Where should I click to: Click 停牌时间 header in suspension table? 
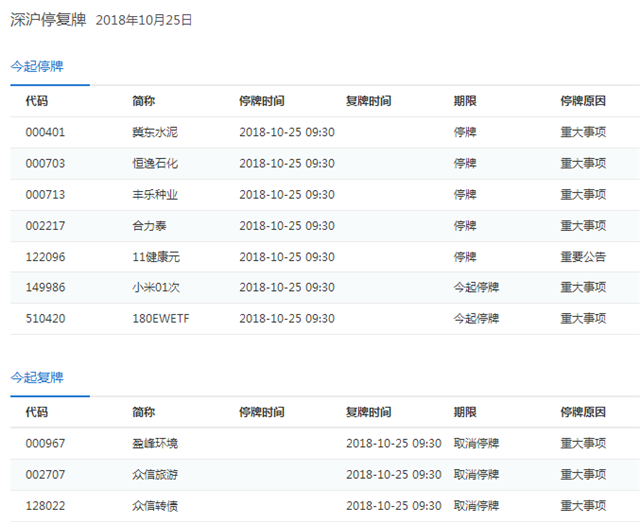pyautogui.click(x=262, y=101)
